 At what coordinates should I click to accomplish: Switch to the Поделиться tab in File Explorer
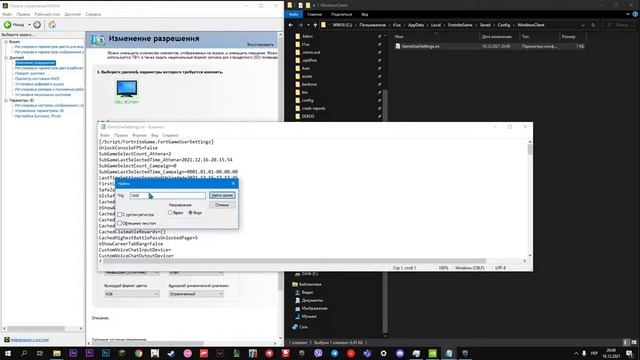pyautogui.click(x=342, y=14)
